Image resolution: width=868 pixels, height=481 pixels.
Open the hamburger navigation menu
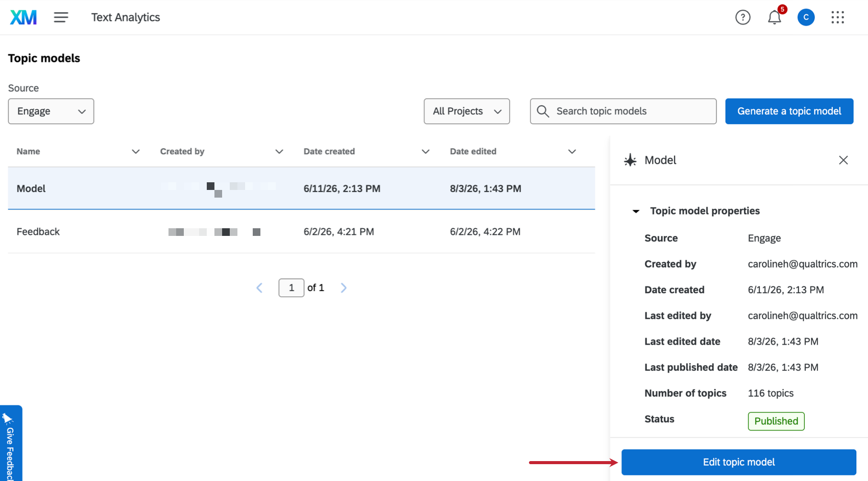(61, 17)
